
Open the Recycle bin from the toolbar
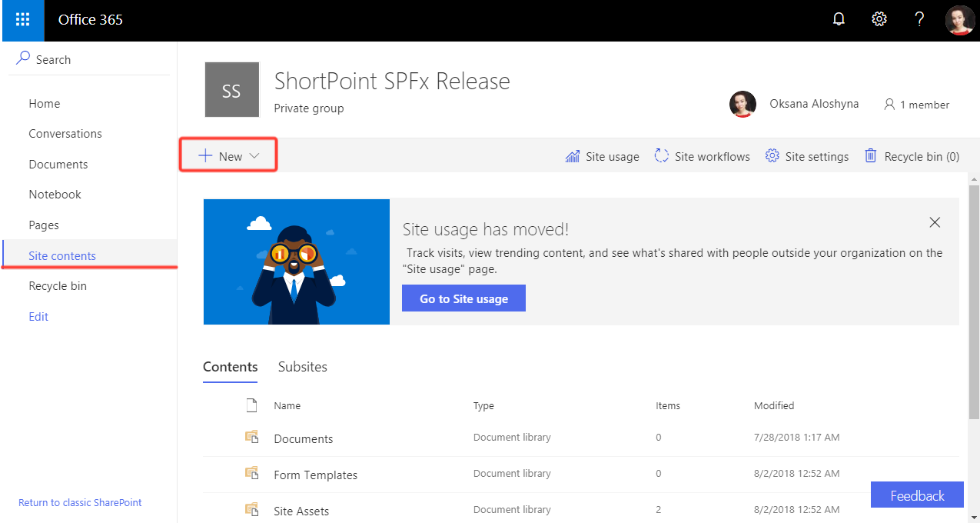(x=911, y=155)
